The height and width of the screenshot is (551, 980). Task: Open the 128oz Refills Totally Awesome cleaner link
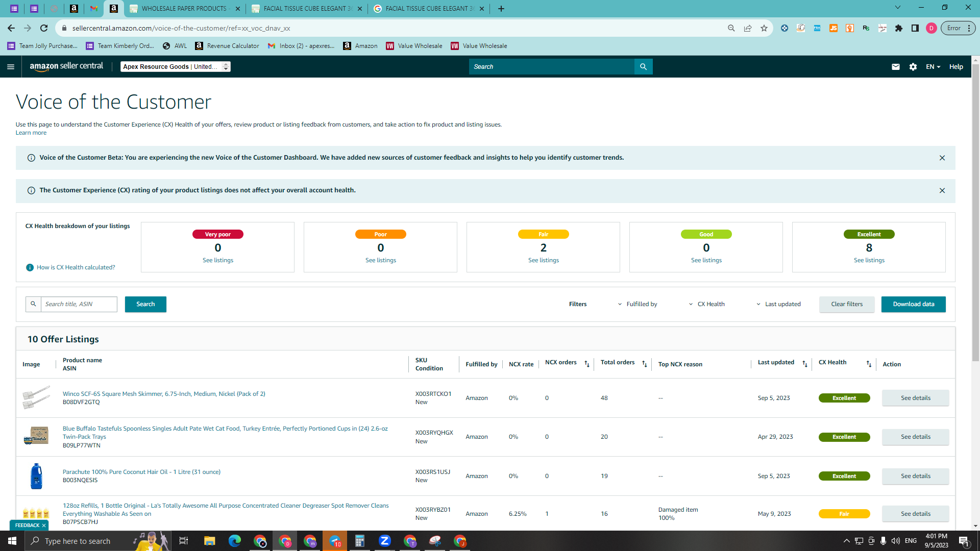[226, 510]
